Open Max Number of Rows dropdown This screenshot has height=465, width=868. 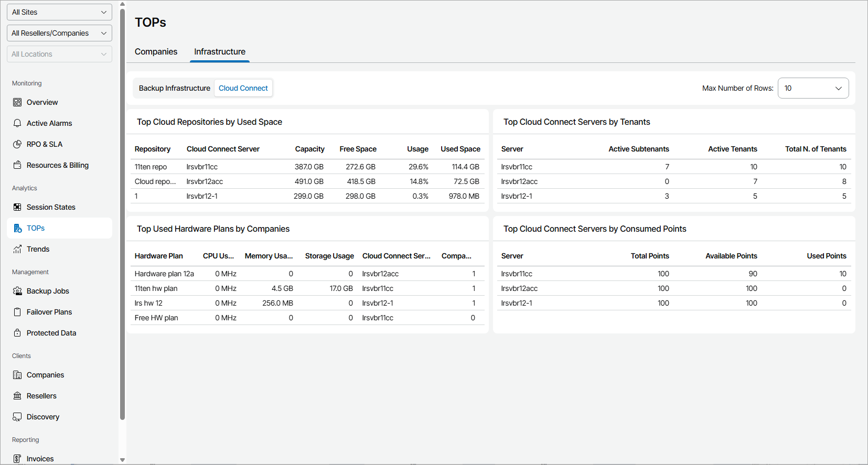click(x=813, y=88)
